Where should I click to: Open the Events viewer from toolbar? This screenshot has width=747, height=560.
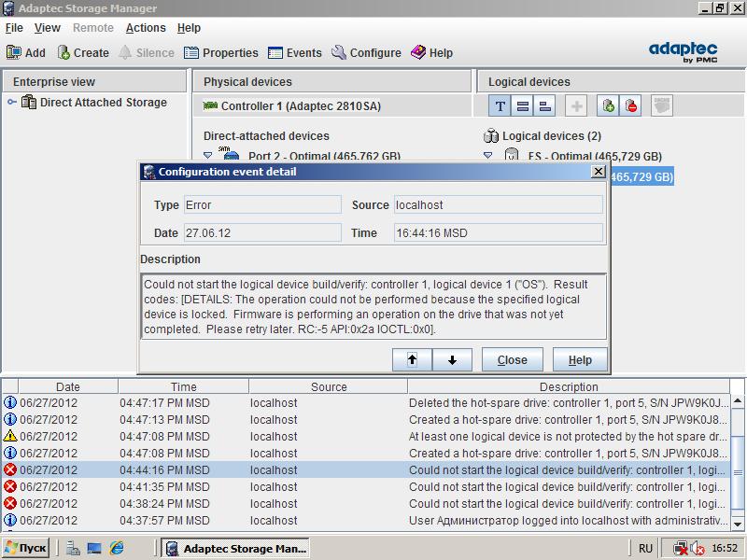tap(294, 53)
